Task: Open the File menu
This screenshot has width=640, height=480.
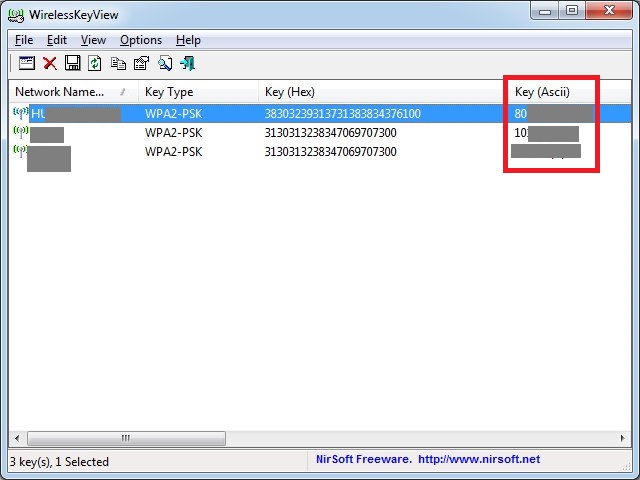Action: click(24, 40)
